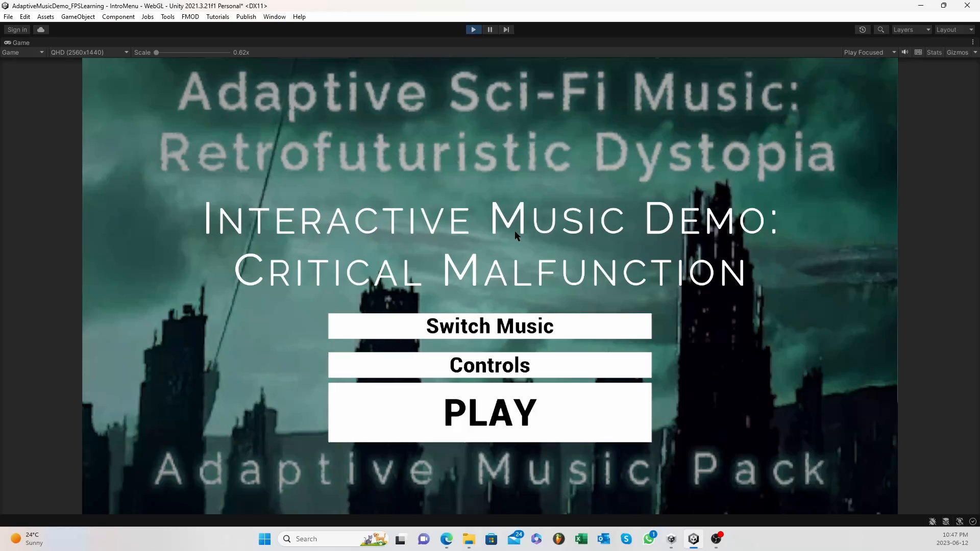Open Unity Hub from the taskbar
This screenshot has height=551, width=980.
[671, 539]
